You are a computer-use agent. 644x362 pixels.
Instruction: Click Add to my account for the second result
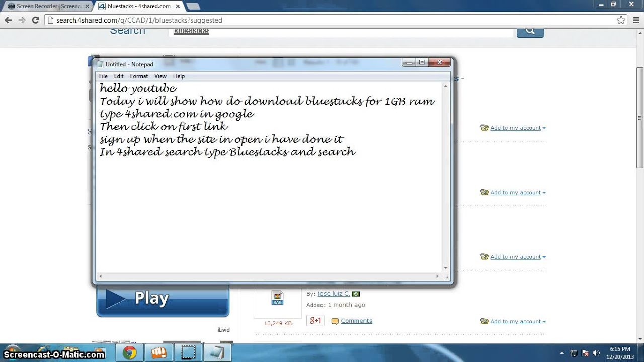pyautogui.click(x=515, y=193)
